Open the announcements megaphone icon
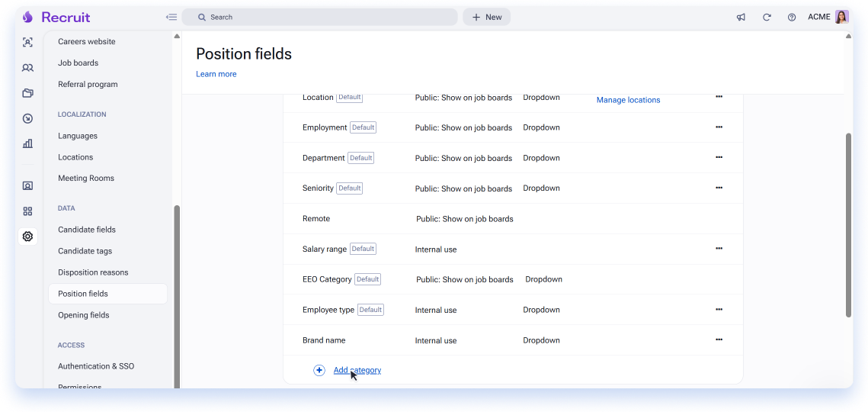Screen dimensions: 868x412 click(x=741, y=18)
